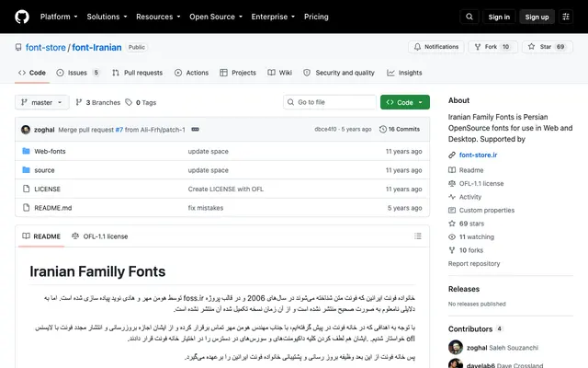The width and height of the screenshot is (588, 368).
Task: Expand the Open Source menu
Action: tap(216, 17)
